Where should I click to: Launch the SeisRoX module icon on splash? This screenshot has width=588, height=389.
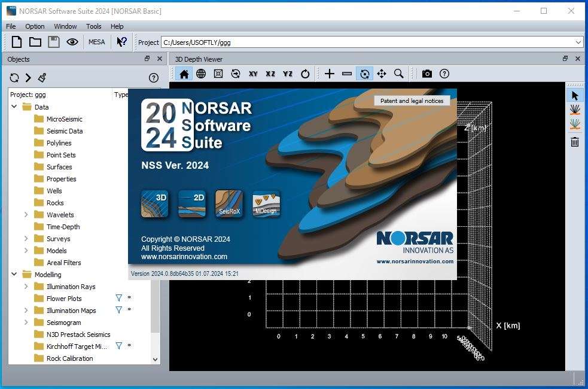click(229, 203)
